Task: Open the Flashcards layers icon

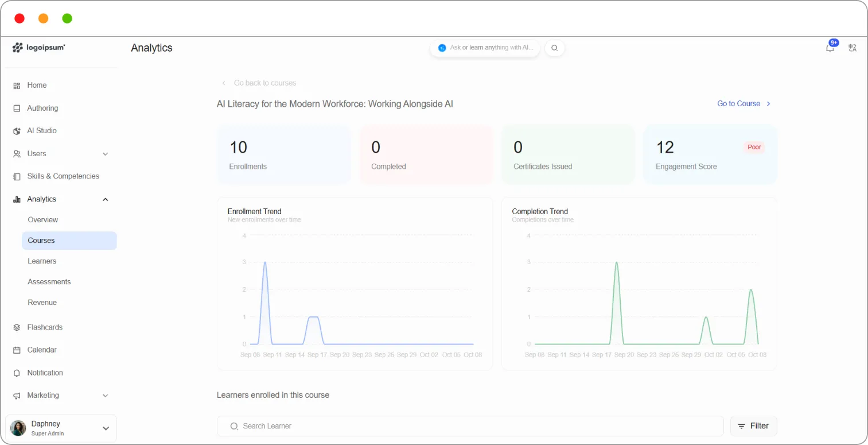Action: point(17,327)
